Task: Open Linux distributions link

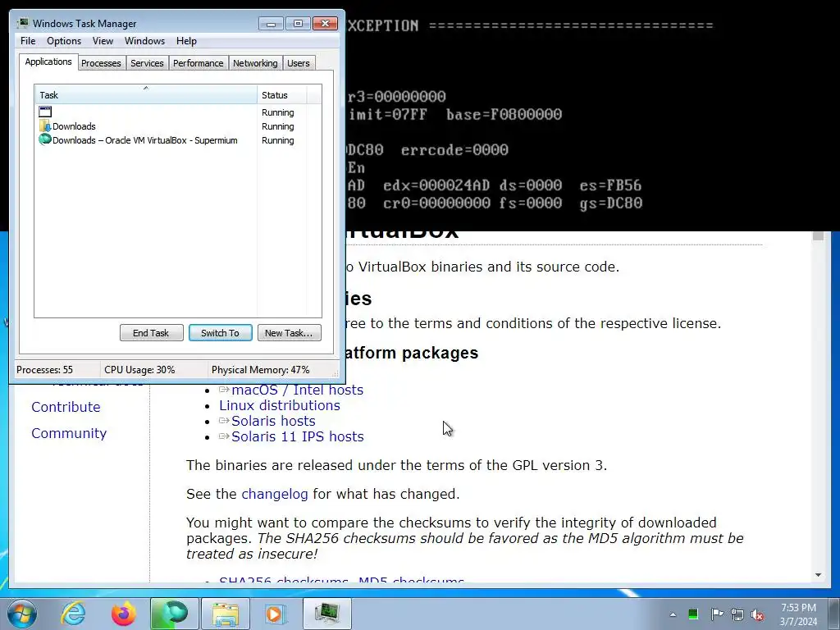Action: click(280, 405)
